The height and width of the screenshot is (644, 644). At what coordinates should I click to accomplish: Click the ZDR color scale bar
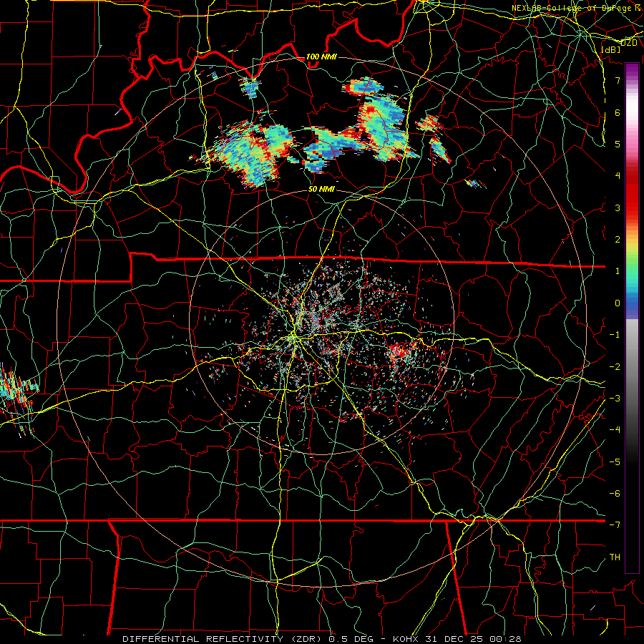click(632, 318)
